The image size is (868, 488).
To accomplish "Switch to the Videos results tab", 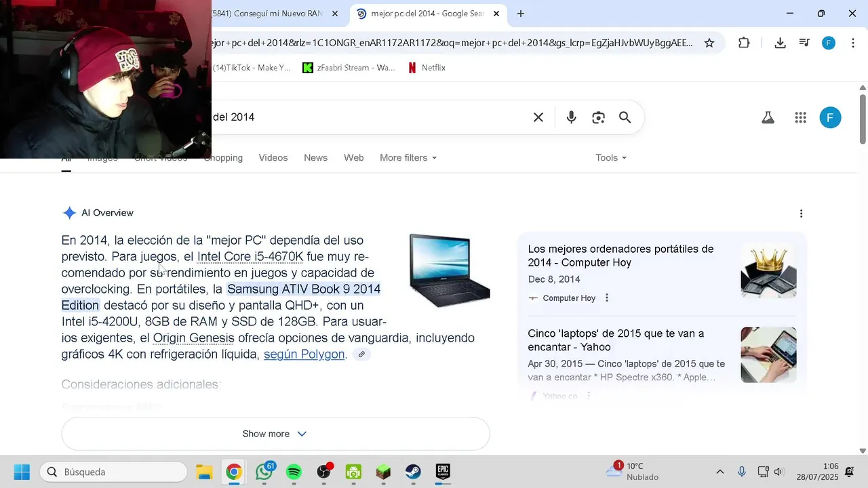I will tap(273, 158).
